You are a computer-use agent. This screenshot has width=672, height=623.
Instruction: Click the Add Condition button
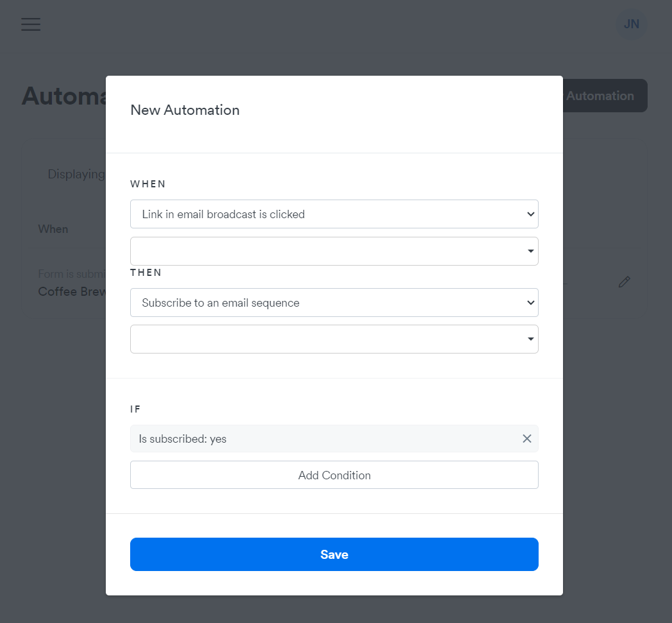click(x=334, y=475)
